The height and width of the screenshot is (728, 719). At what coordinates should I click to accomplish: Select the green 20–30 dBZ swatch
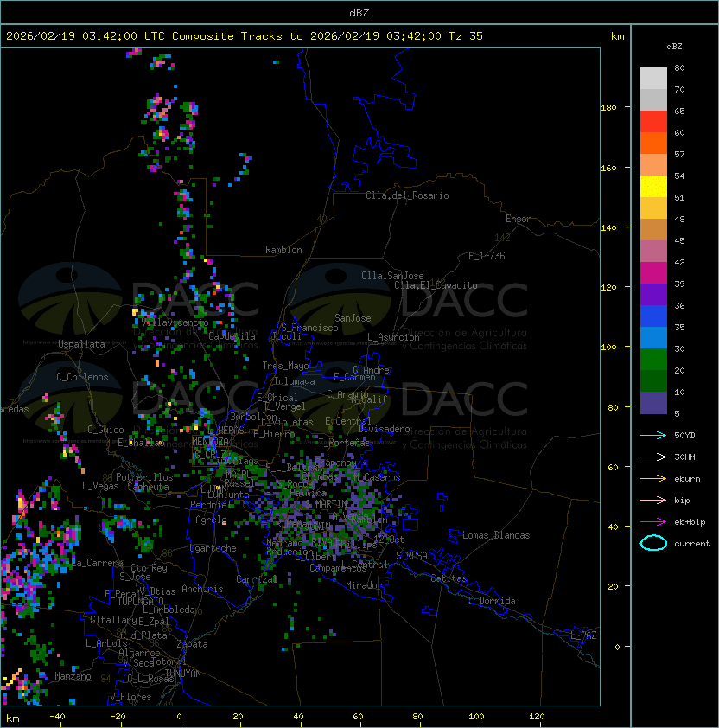(x=653, y=360)
